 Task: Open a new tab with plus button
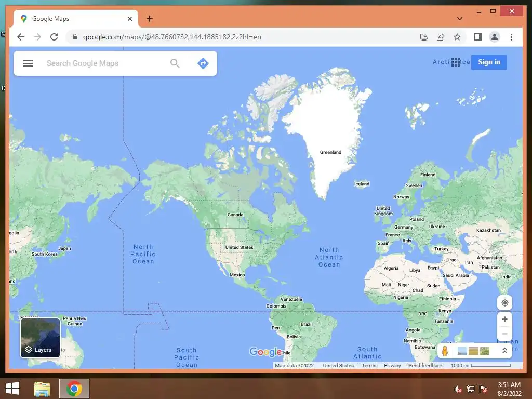[150, 19]
